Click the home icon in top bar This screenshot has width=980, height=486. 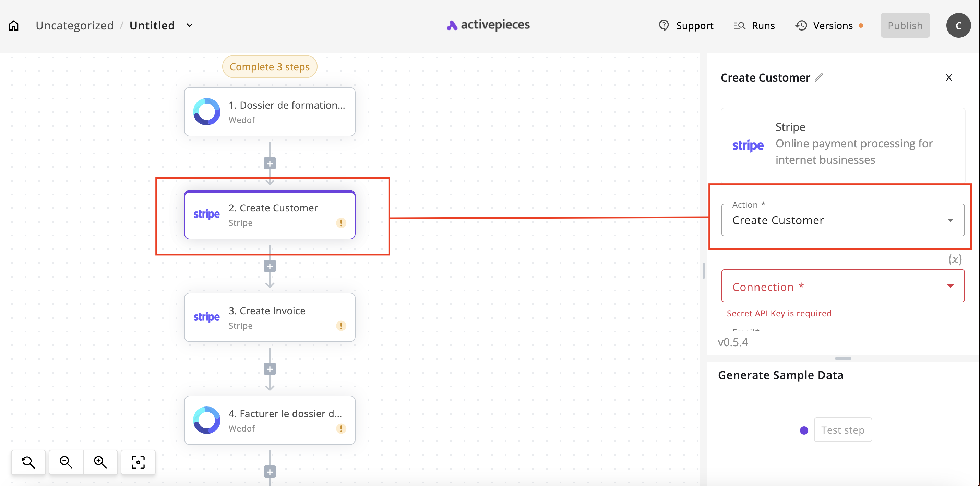coord(14,25)
